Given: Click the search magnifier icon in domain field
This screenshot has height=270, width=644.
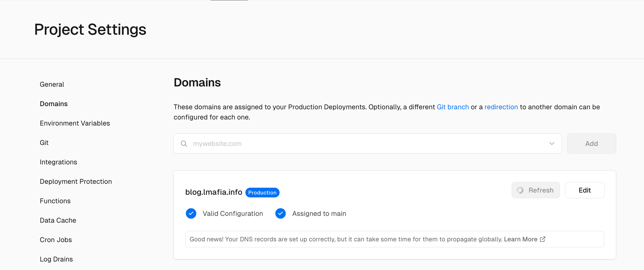Looking at the screenshot, I should point(184,144).
